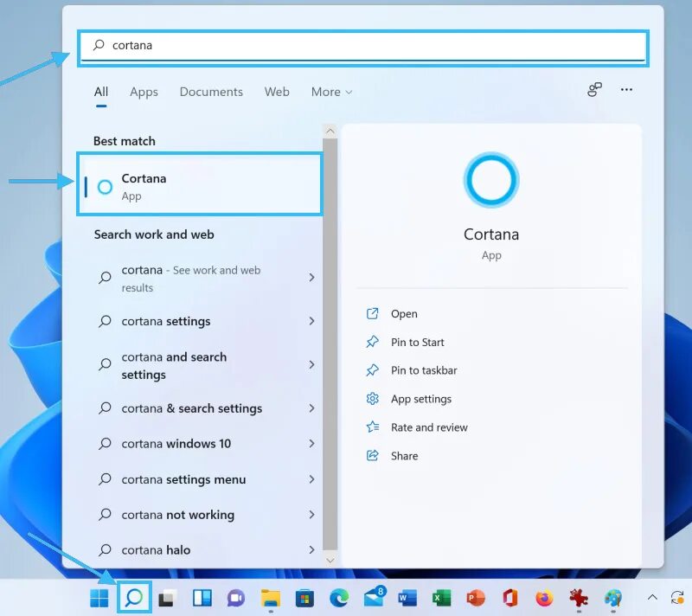Switch to the Apps tab
The height and width of the screenshot is (616, 692).
coord(144,92)
